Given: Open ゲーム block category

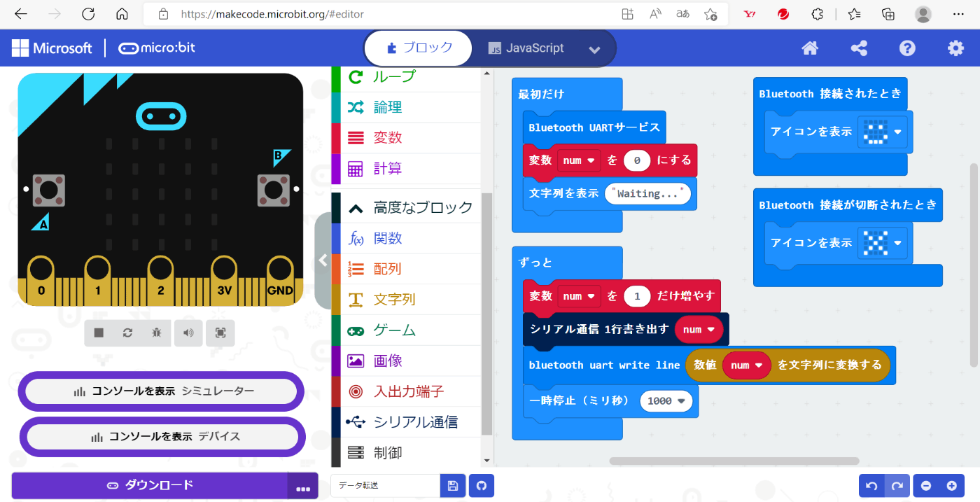Looking at the screenshot, I should (406, 330).
